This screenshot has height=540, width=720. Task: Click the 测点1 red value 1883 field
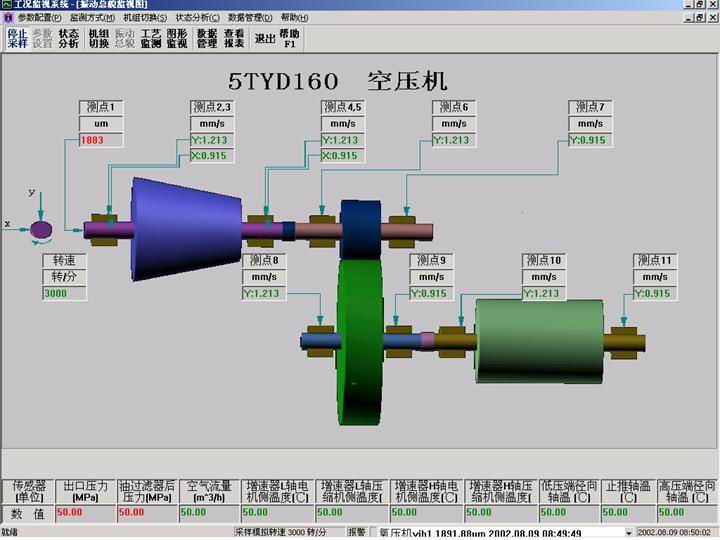pos(100,140)
